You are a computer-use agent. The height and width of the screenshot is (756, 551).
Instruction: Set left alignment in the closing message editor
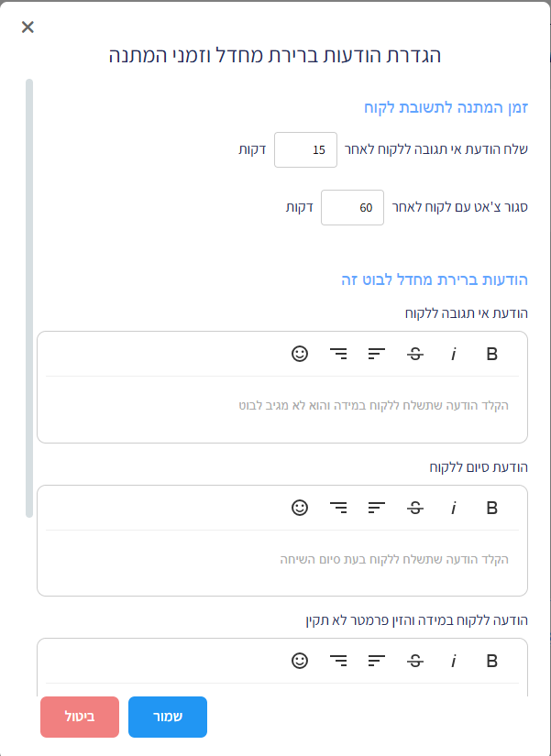pos(376,508)
